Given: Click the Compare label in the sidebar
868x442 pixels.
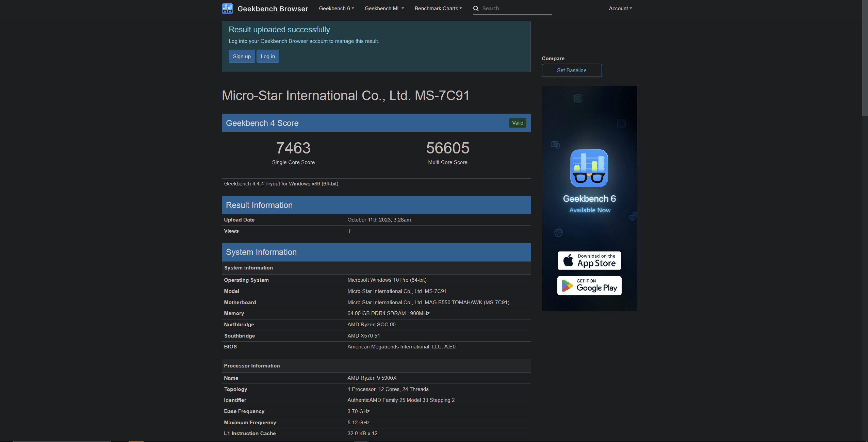Looking at the screenshot, I should click(x=553, y=59).
